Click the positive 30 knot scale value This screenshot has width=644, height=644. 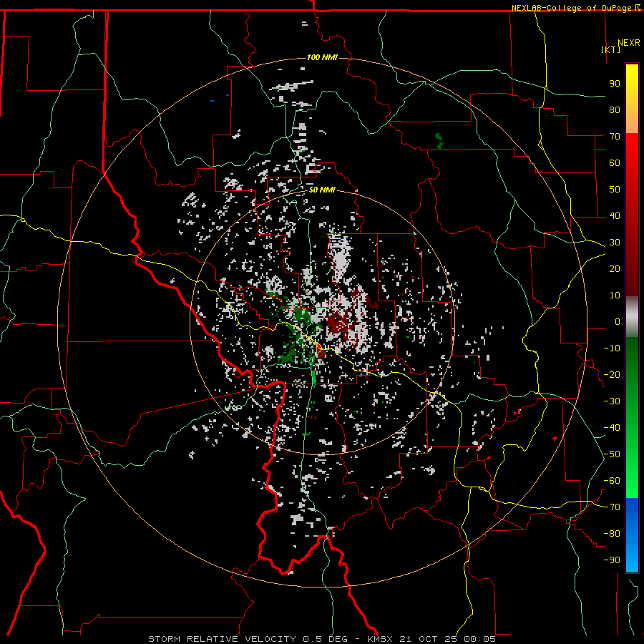615,243
